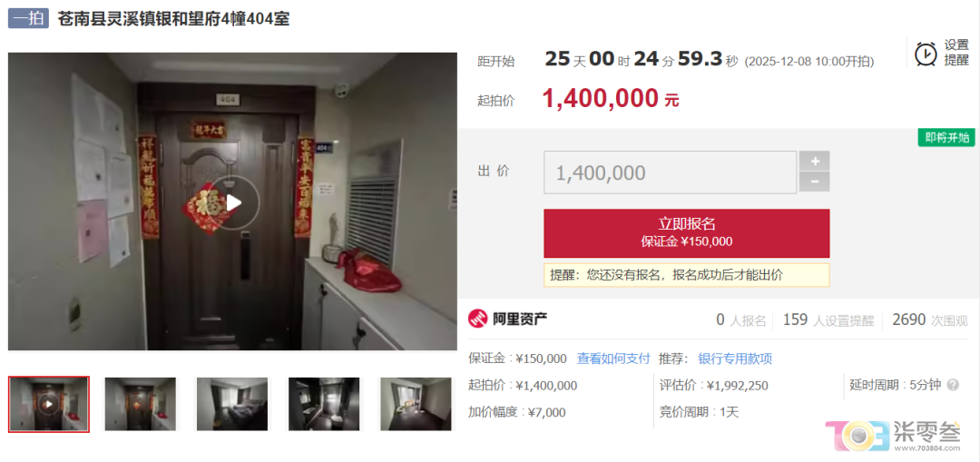Decrease bid with the minus button
Viewport: 980px width, 462px height.
[x=814, y=182]
